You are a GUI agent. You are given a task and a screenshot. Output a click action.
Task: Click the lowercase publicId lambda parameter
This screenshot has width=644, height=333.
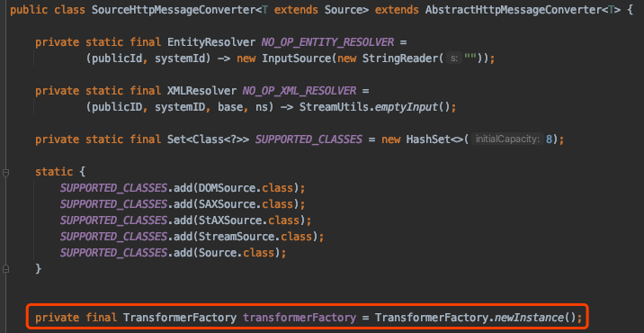(x=117, y=58)
